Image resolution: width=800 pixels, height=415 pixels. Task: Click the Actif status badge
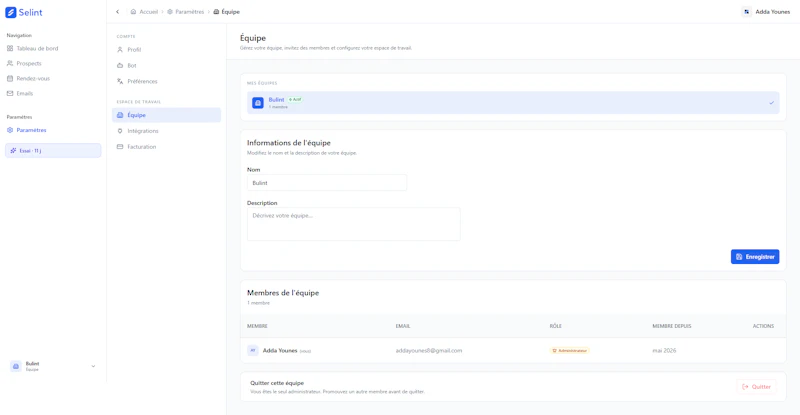tap(295, 100)
